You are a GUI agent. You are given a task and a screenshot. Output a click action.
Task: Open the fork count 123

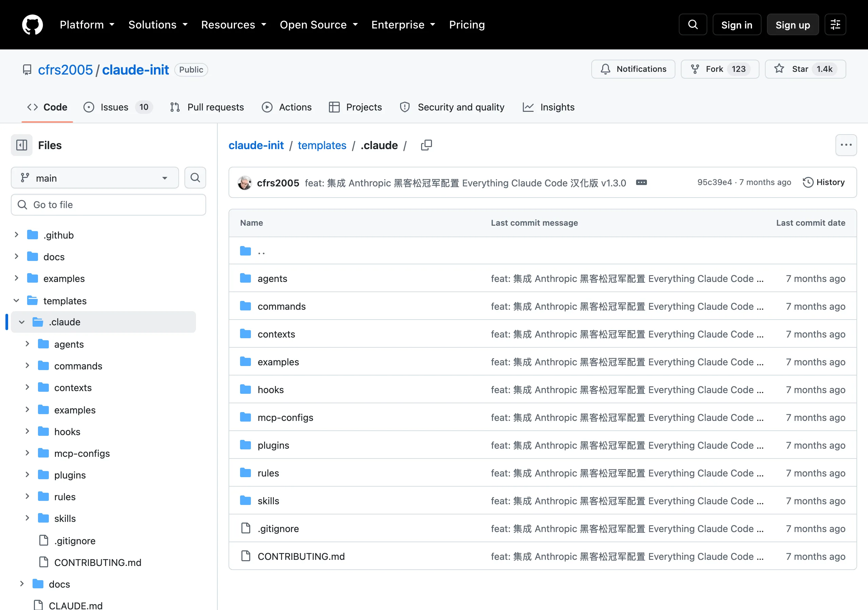[x=738, y=69]
